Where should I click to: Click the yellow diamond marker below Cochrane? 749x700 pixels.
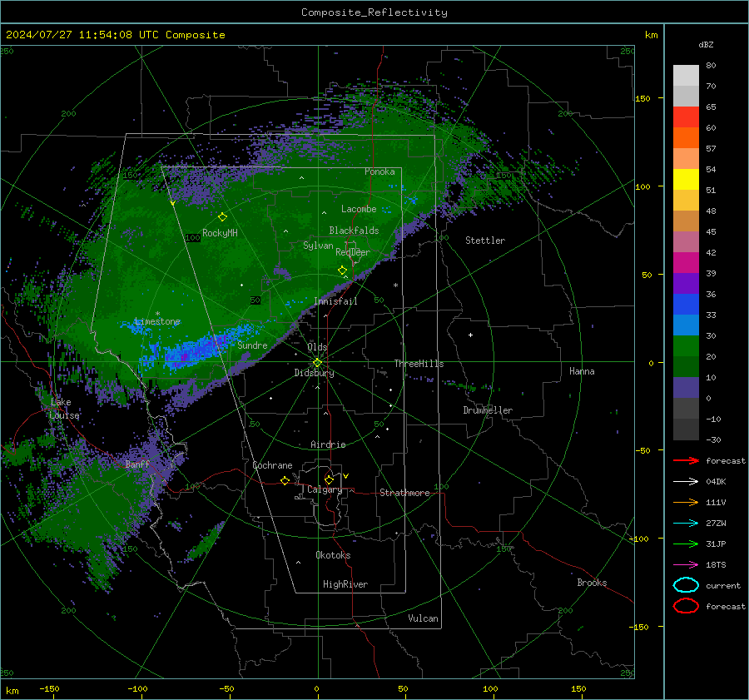point(285,480)
